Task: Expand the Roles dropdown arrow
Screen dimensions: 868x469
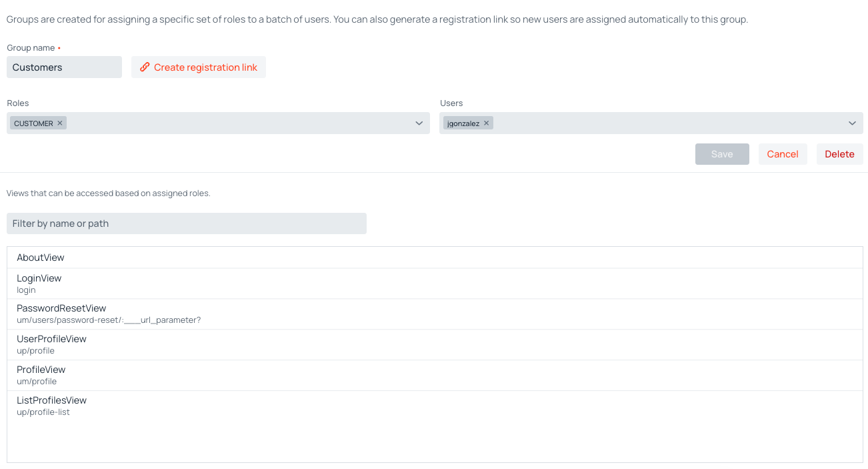Action: click(x=419, y=123)
